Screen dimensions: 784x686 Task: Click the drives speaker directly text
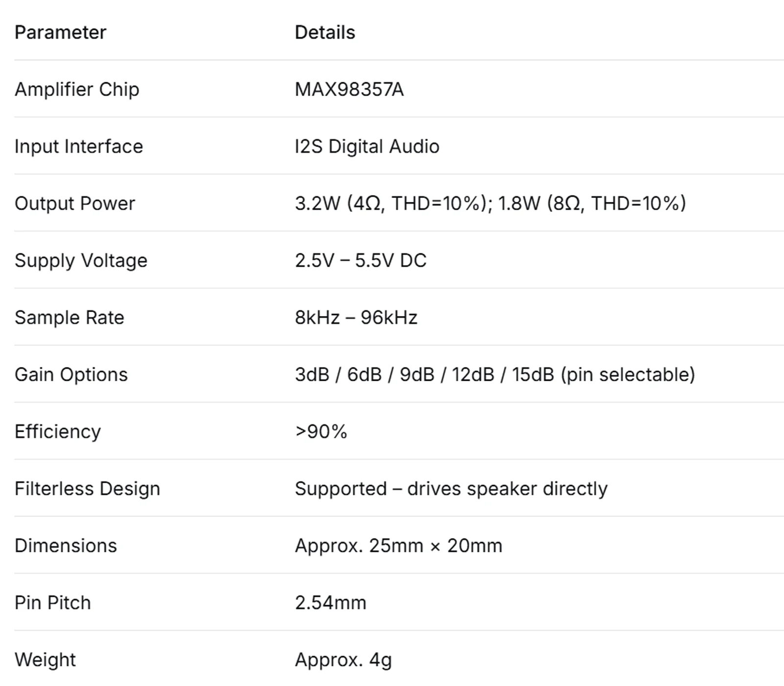(507, 489)
